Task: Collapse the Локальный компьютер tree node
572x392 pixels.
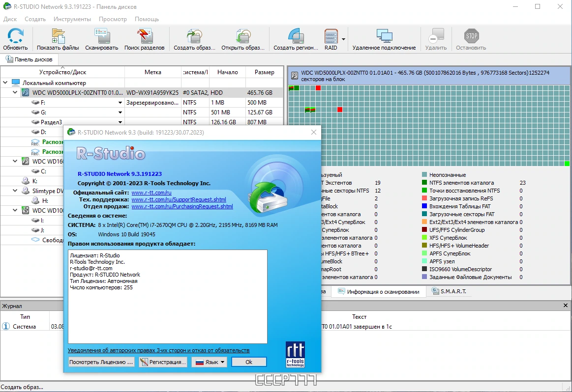Action: (x=5, y=83)
